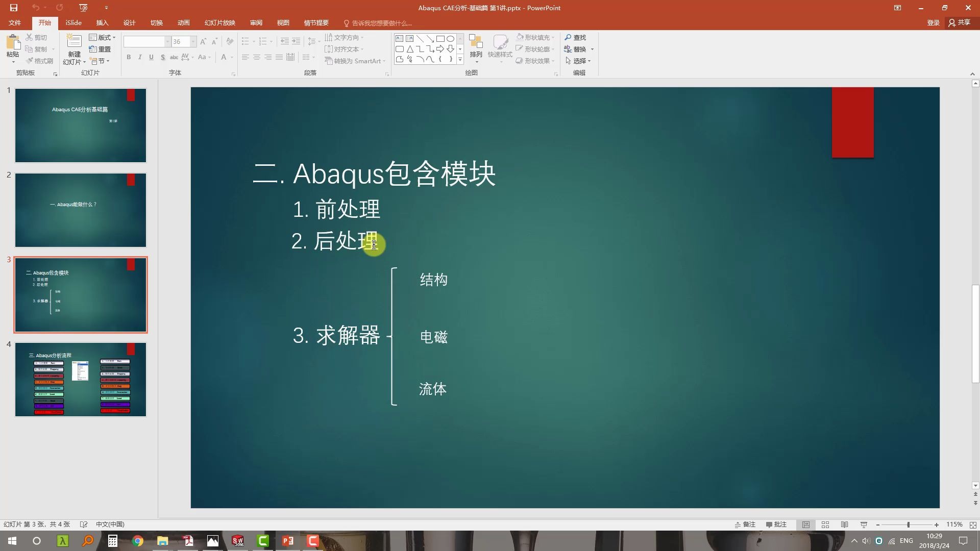Select the text box shape

point(399,38)
